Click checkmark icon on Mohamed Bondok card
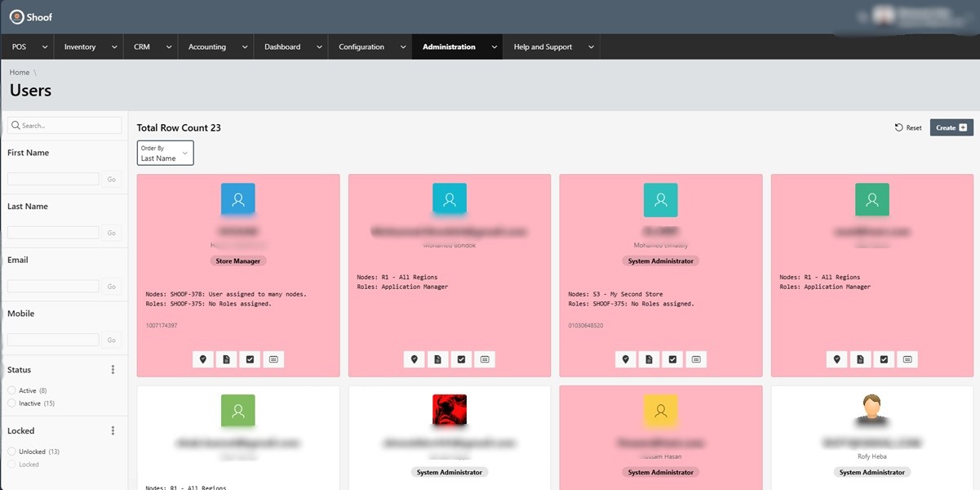This screenshot has height=490, width=980. click(x=461, y=359)
